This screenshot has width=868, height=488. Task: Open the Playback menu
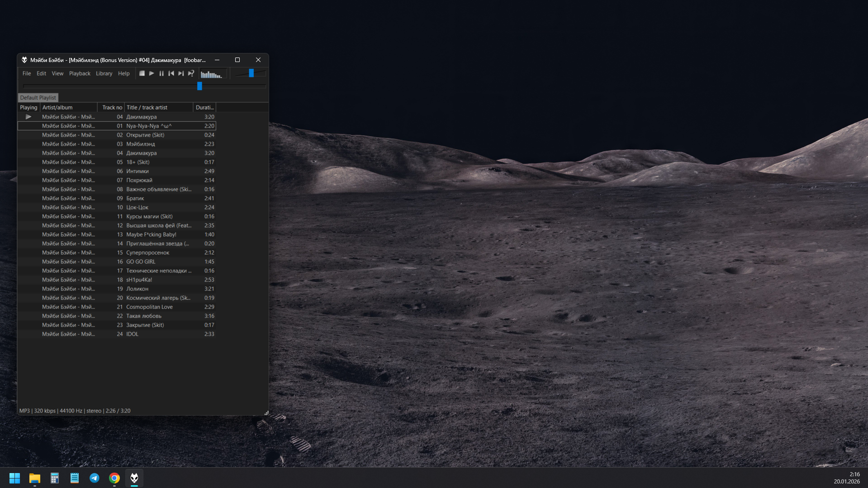click(80, 73)
